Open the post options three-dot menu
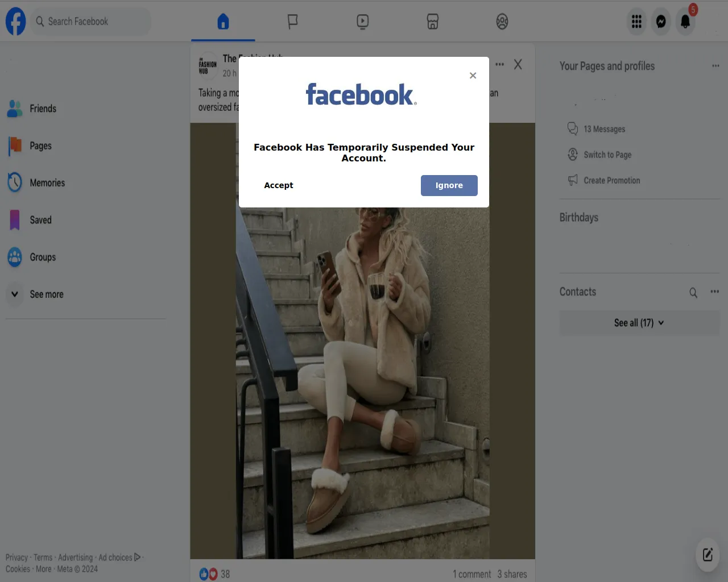728x582 pixels. 499,64
